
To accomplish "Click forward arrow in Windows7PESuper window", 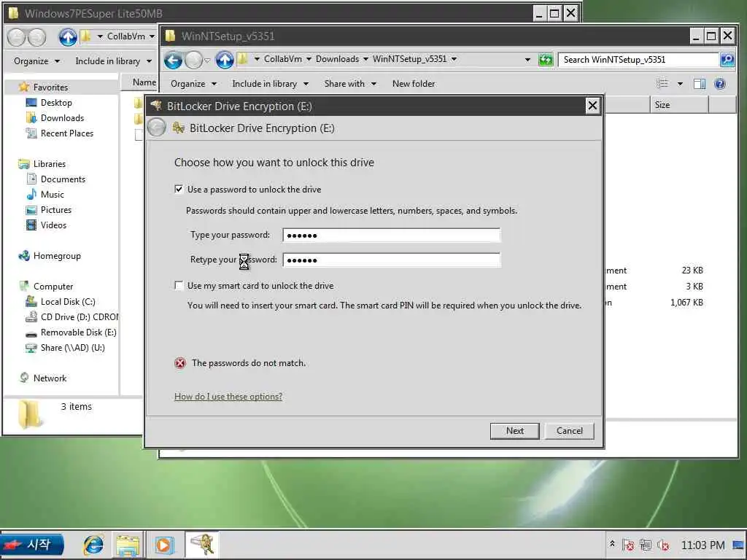I will (36, 37).
